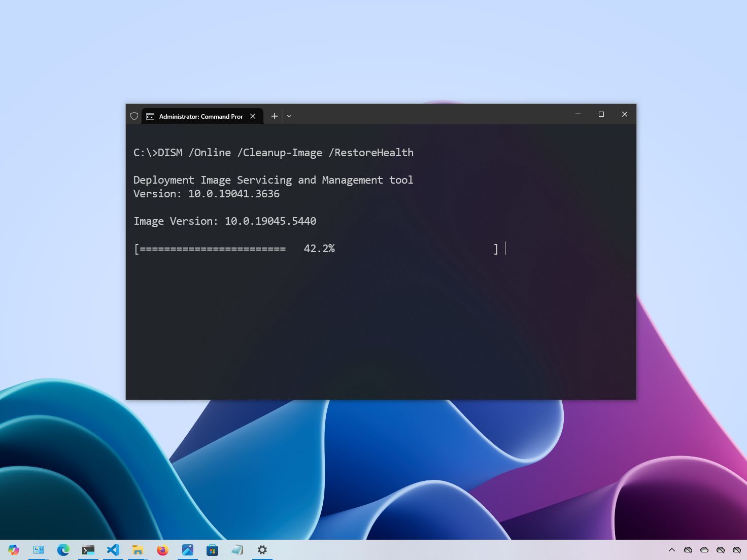This screenshot has width=747, height=560.
Task: Select the Administrator: Command Prompt tab
Action: 198,116
